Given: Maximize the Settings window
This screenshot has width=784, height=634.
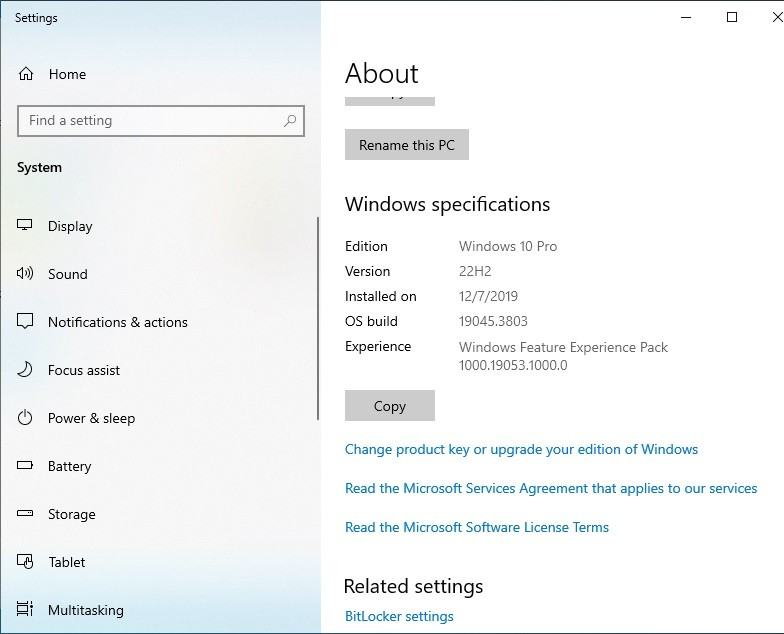Looking at the screenshot, I should point(732,18).
